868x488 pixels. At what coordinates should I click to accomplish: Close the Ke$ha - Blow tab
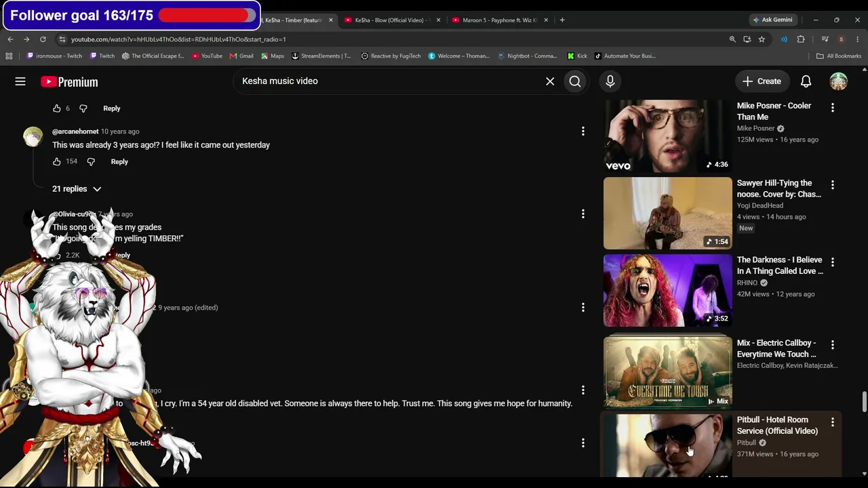click(438, 20)
